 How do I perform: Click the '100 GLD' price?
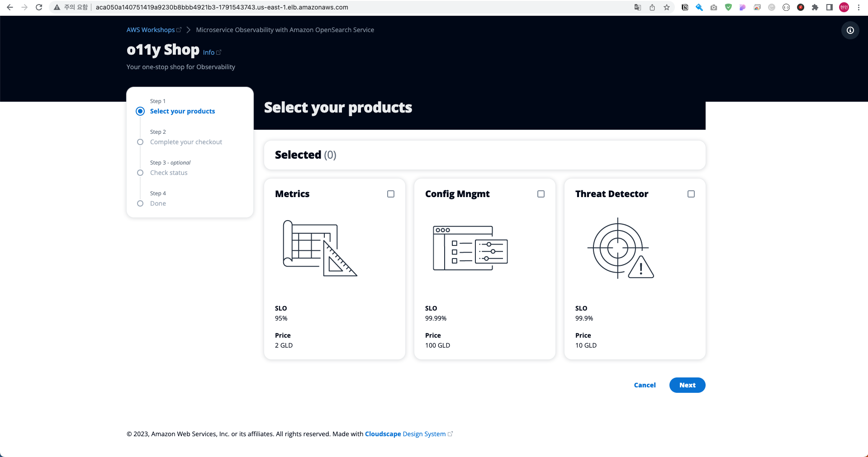click(437, 345)
